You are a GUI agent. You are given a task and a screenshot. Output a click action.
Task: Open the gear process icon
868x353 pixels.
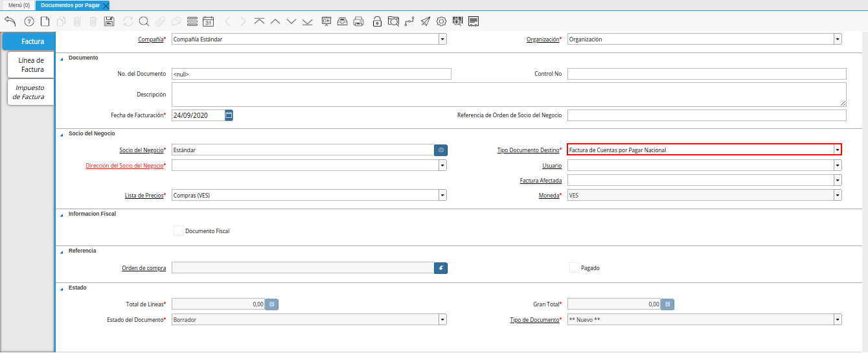[441, 21]
